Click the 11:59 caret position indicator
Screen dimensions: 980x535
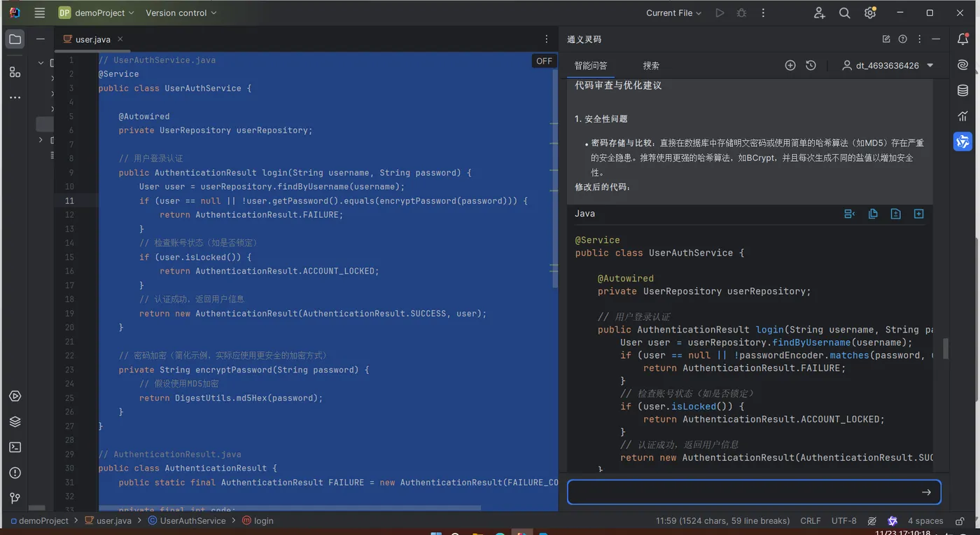tap(723, 521)
